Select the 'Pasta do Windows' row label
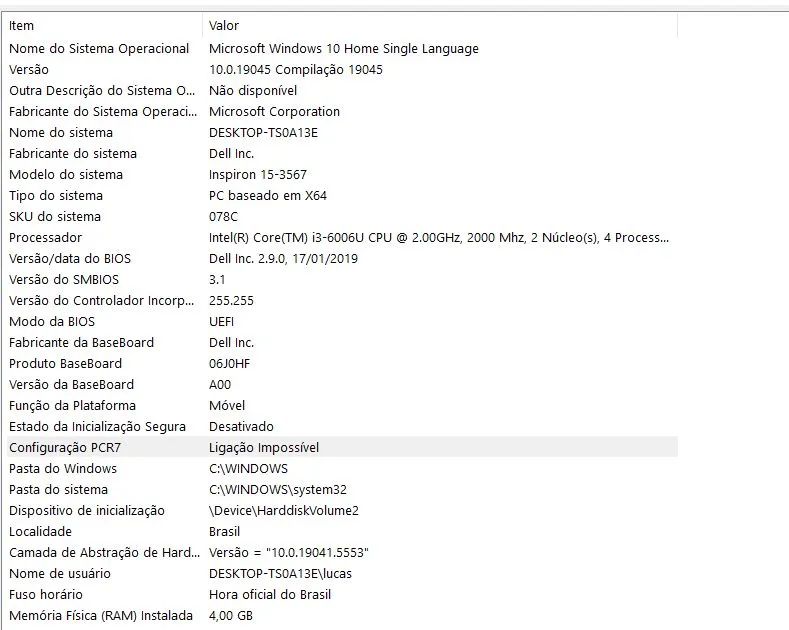The image size is (789, 630). 63,469
